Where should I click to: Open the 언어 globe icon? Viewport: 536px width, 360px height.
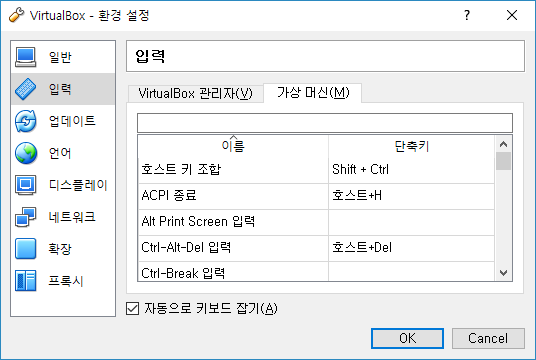[26, 153]
